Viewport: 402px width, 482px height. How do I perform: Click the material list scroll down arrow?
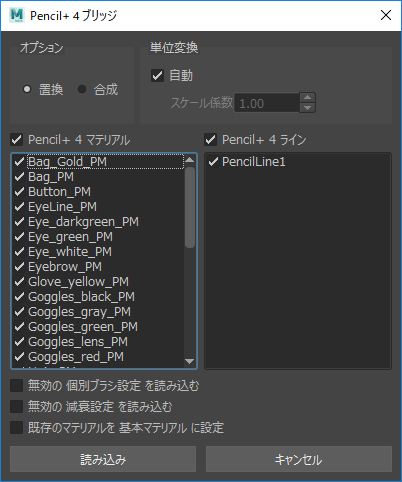(x=190, y=361)
